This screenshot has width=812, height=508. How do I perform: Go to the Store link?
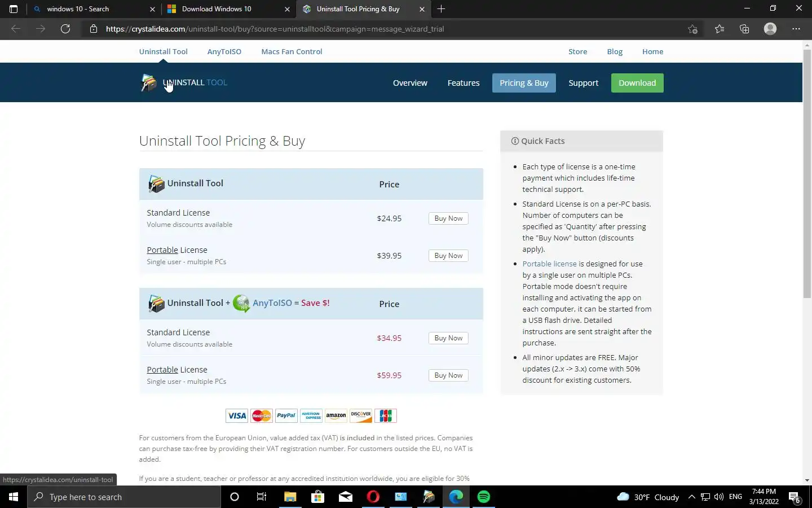coord(577,51)
